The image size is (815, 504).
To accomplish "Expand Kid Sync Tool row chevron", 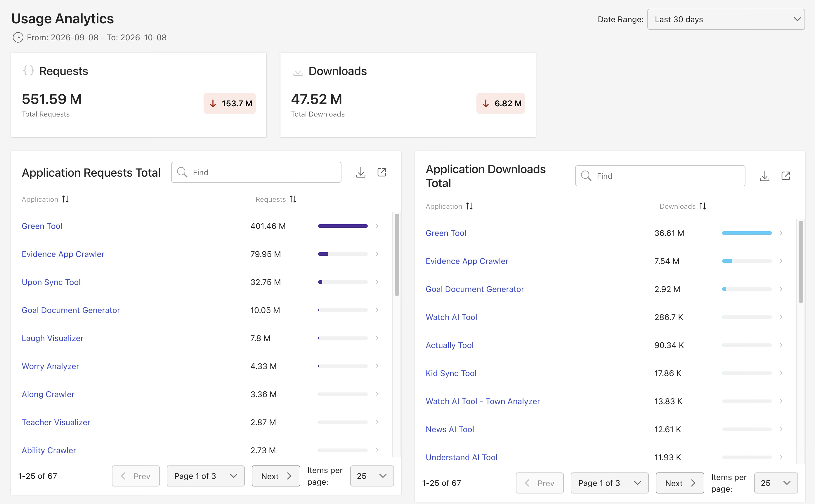I will [781, 373].
